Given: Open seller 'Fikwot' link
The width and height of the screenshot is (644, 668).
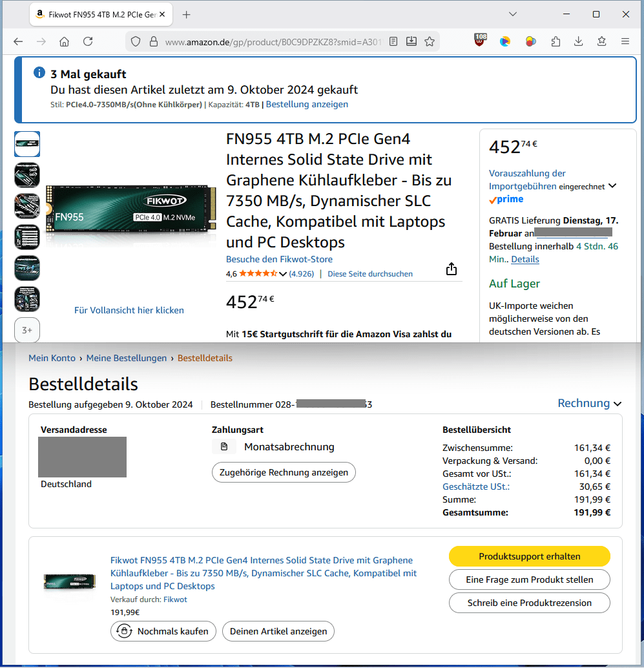Looking at the screenshot, I should pyautogui.click(x=175, y=600).
